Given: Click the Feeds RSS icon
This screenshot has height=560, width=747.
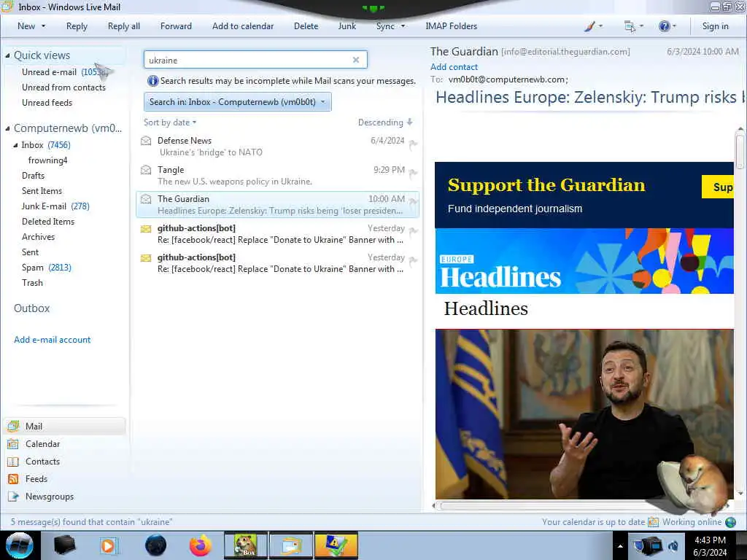Looking at the screenshot, I should pos(13,479).
